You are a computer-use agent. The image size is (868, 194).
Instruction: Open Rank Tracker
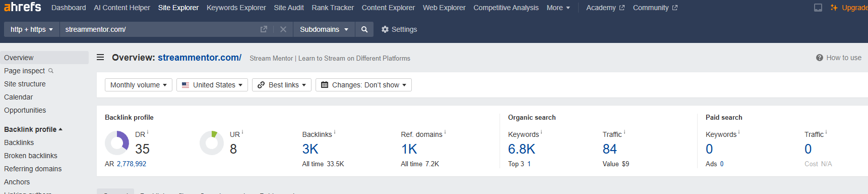click(x=333, y=8)
